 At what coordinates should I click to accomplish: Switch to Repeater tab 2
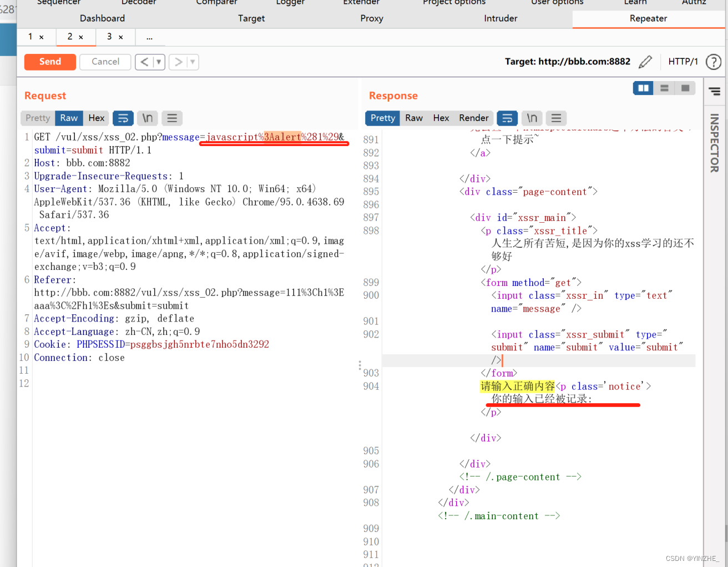pos(70,37)
